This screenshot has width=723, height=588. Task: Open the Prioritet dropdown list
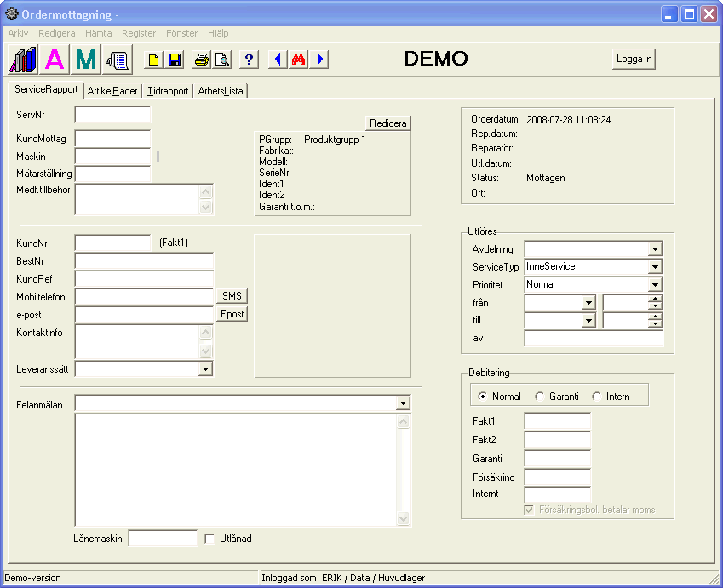coord(654,285)
